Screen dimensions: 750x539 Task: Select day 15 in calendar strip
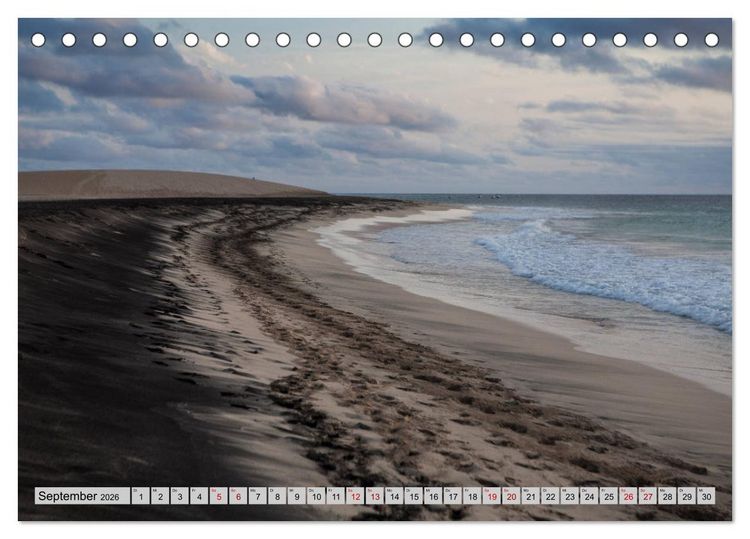[x=414, y=495]
